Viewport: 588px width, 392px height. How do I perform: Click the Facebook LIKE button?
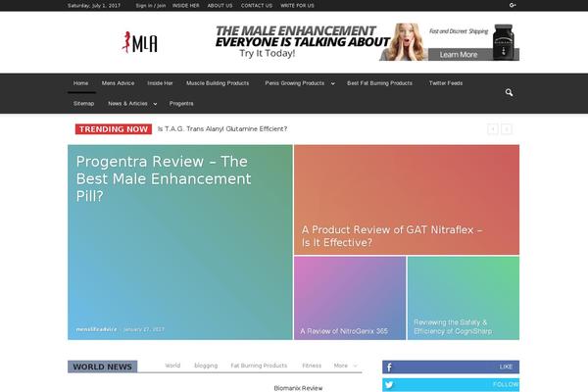(451, 367)
